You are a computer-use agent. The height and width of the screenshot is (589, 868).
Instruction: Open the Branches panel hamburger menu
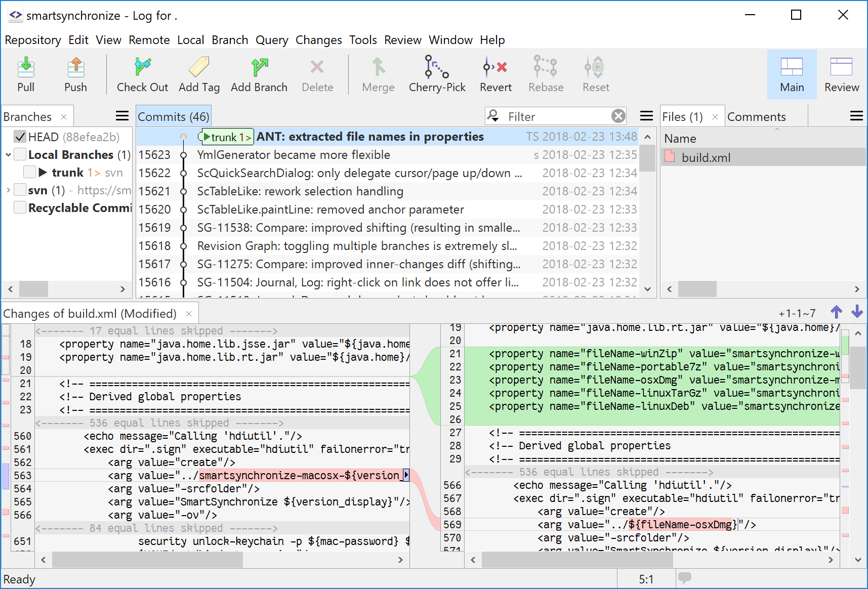pos(122,116)
